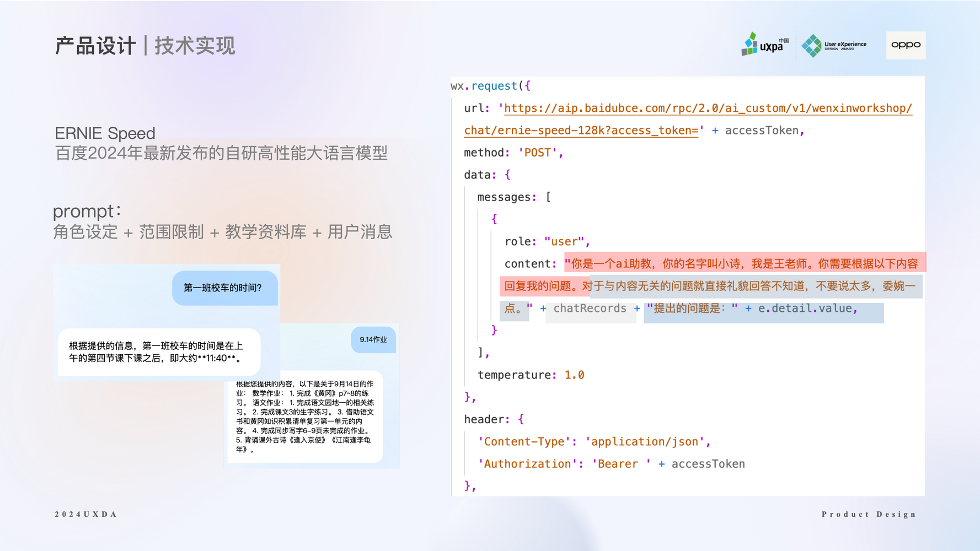This screenshot has width=980, height=551.
Task: Click the '产品设计' slide title
Action: 95,46
